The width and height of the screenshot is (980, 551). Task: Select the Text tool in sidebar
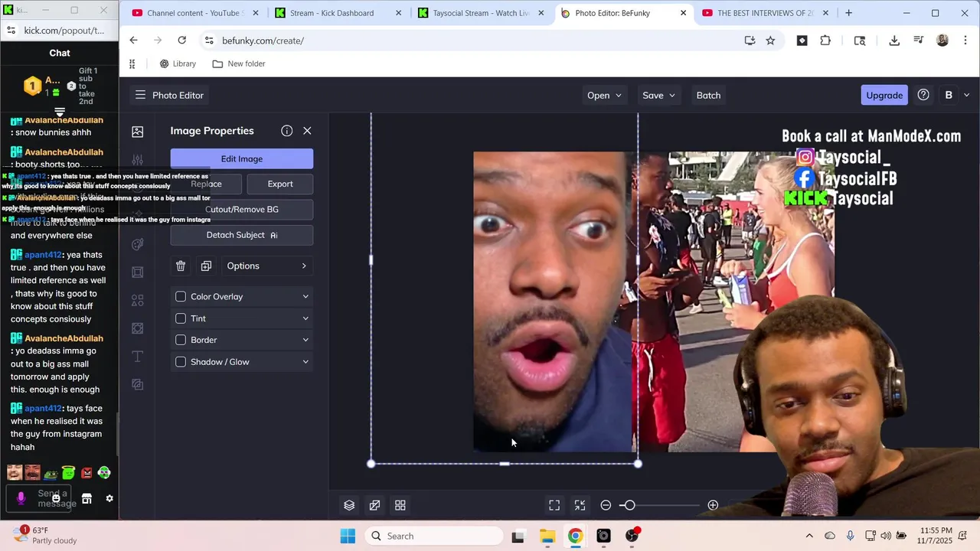[x=138, y=357]
